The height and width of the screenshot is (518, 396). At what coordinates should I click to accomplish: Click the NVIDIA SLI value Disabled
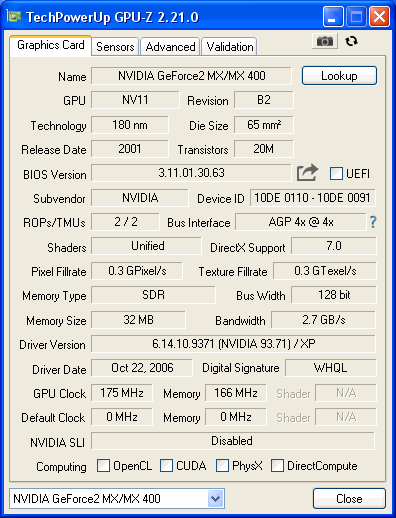coord(233,441)
